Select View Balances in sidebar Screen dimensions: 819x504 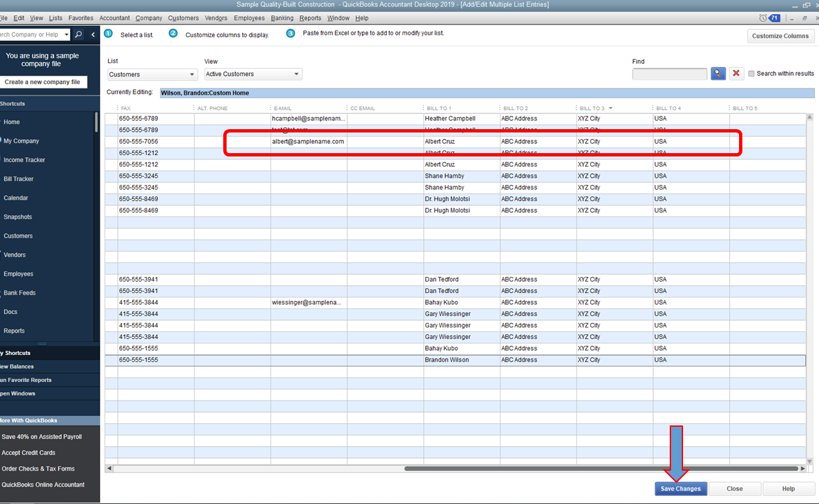(17, 366)
